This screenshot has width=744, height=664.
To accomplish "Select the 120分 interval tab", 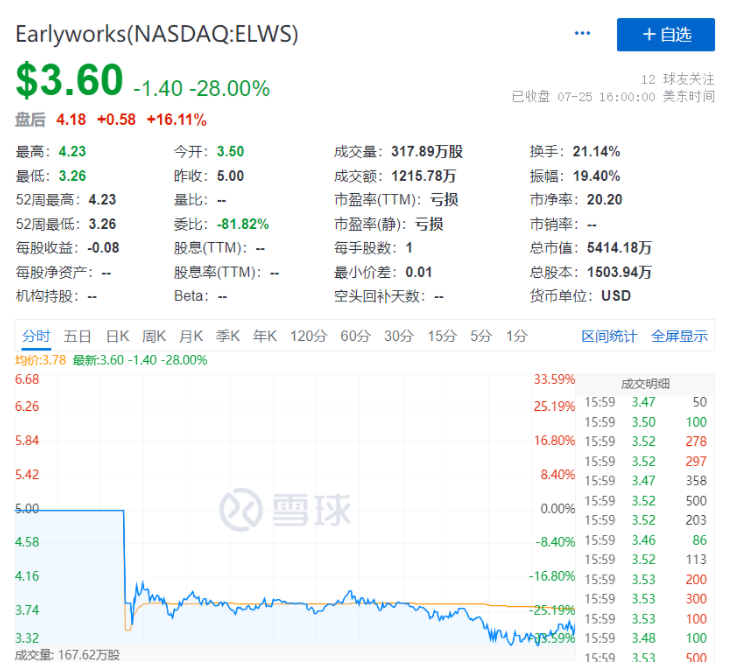I will click(308, 336).
